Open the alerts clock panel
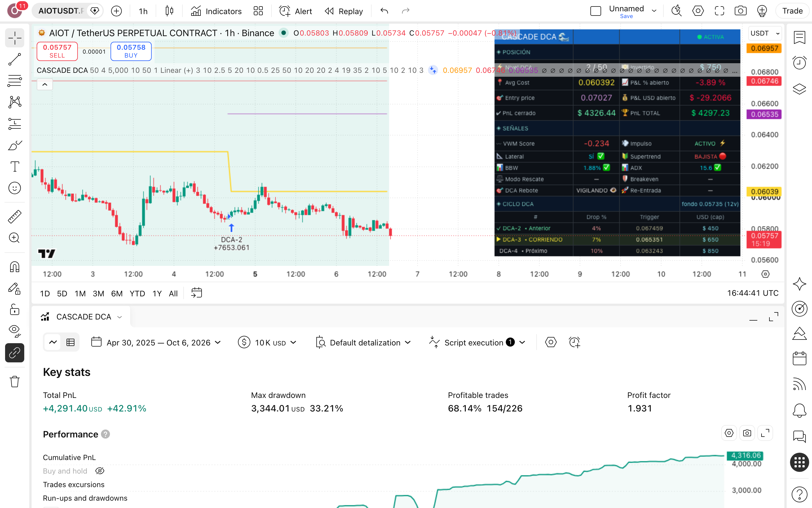 (x=799, y=63)
